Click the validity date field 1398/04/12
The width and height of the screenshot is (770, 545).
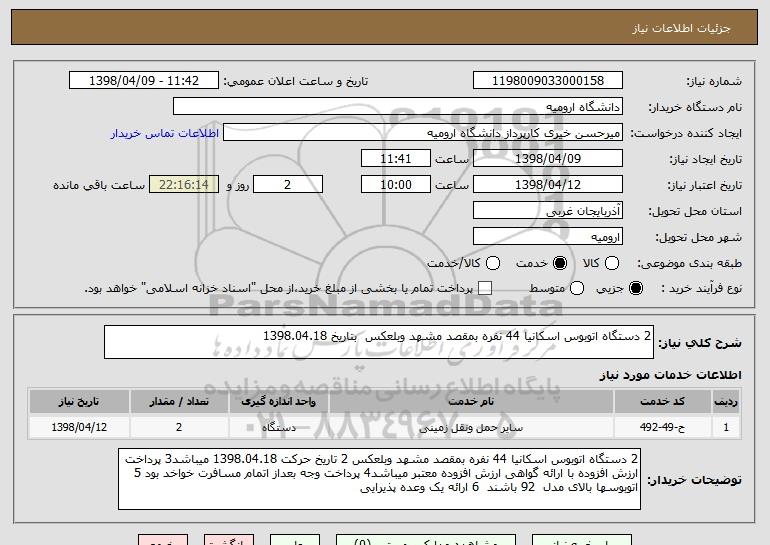[x=548, y=185]
